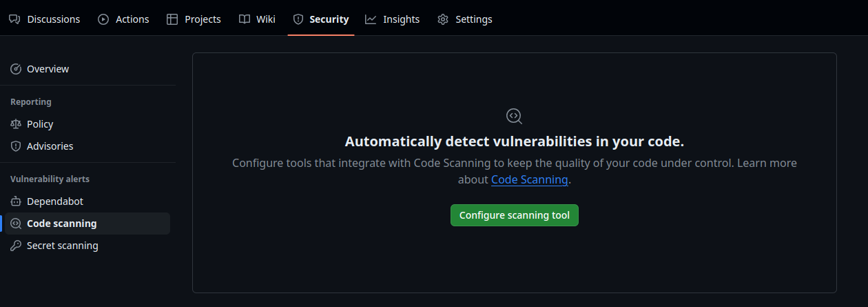
Task: Click the Projects table icon
Action: [x=172, y=19]
